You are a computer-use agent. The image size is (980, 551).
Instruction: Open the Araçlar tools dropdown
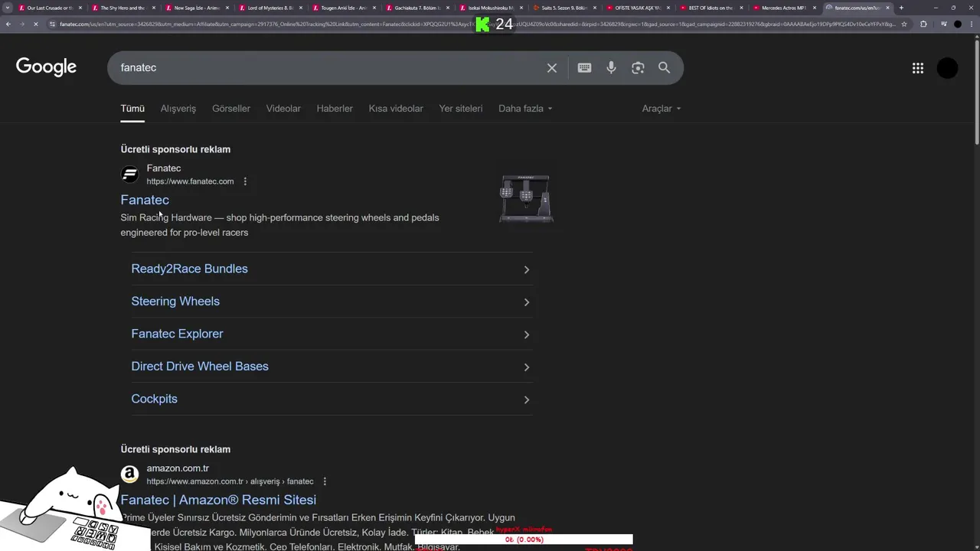(661, 109)
